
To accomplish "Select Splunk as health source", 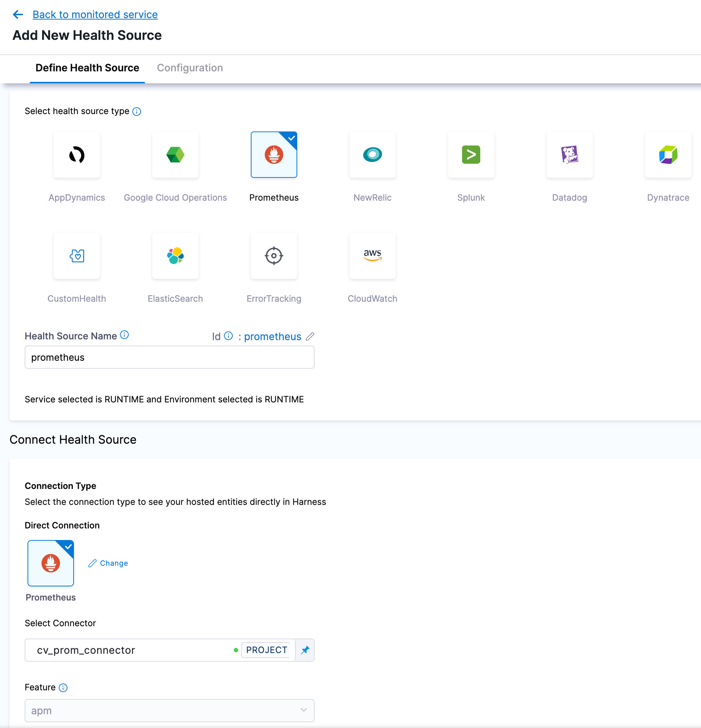I will click(x=470, y=155).
